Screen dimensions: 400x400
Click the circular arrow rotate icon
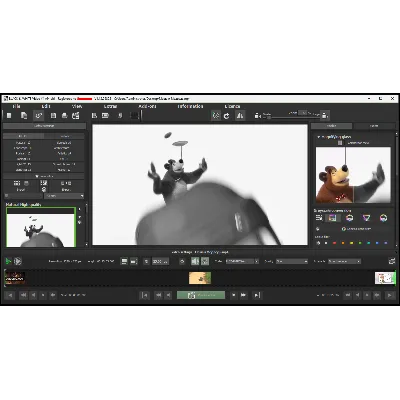tap(227, 116)
